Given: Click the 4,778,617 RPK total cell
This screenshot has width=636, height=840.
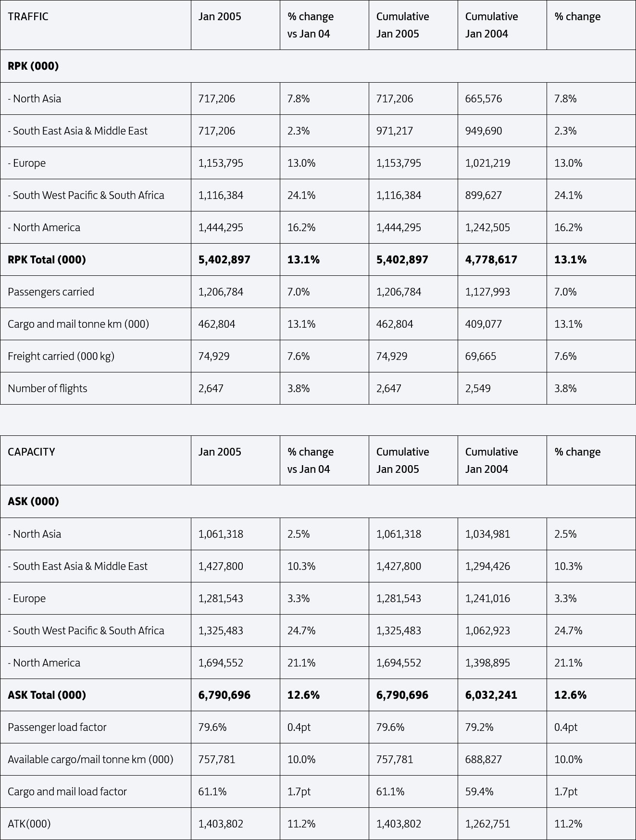Looking at the screenshot, I should coord(491,260).
